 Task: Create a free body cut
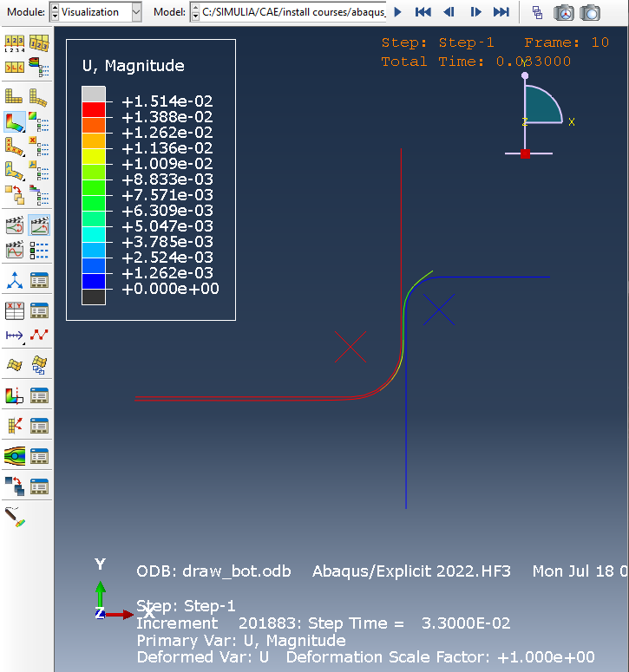tap(15, 426)
